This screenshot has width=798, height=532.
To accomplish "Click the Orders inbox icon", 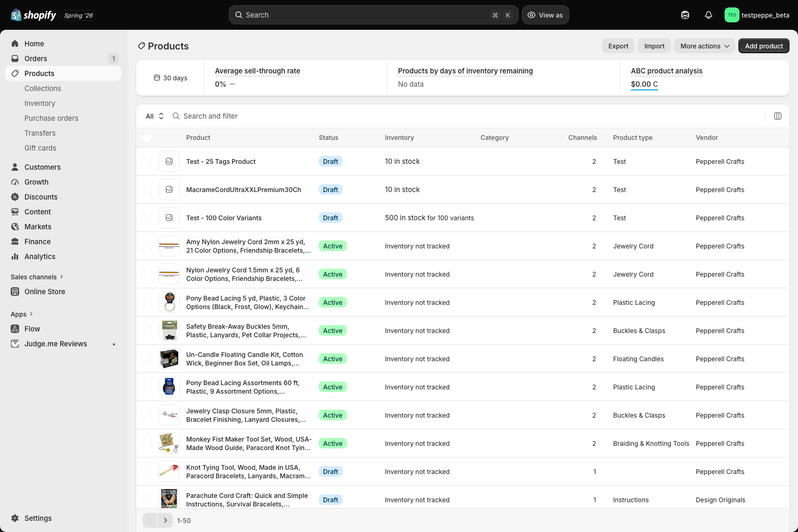I will [15, 59].
